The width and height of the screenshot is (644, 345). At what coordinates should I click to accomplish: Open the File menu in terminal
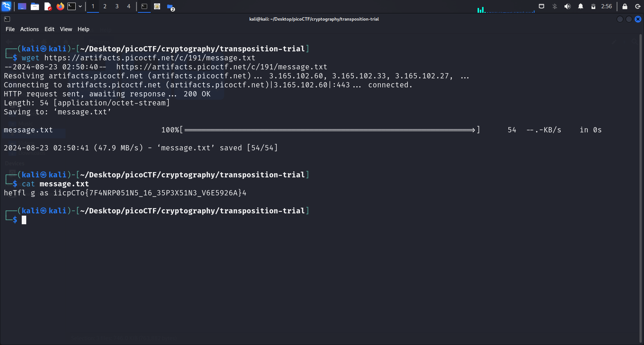(10, 29)
